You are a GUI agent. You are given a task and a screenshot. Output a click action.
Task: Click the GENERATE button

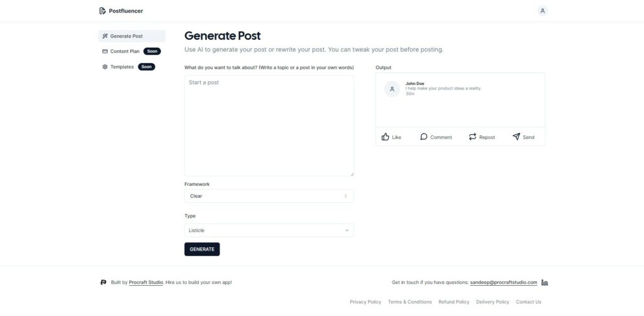202,249
